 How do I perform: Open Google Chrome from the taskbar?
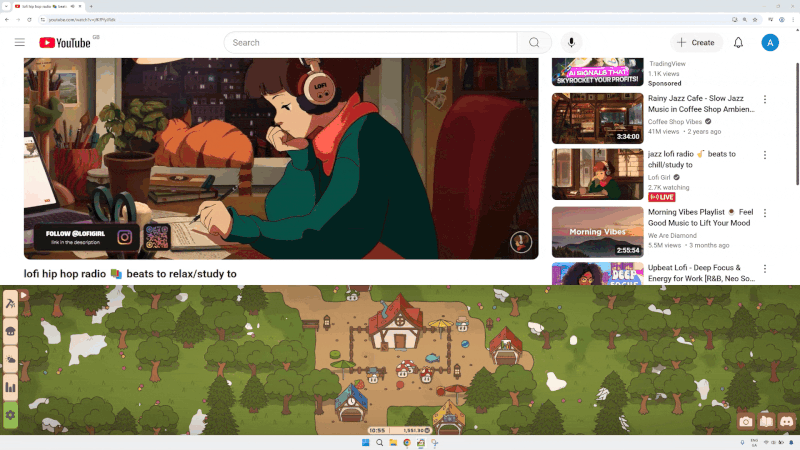click(407, 442)
